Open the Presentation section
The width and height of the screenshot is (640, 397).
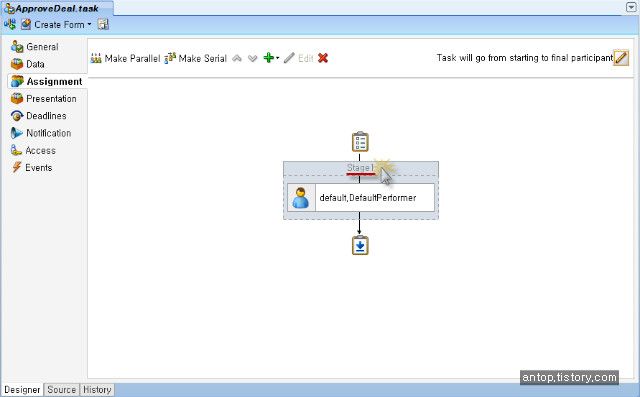(44, 99)
